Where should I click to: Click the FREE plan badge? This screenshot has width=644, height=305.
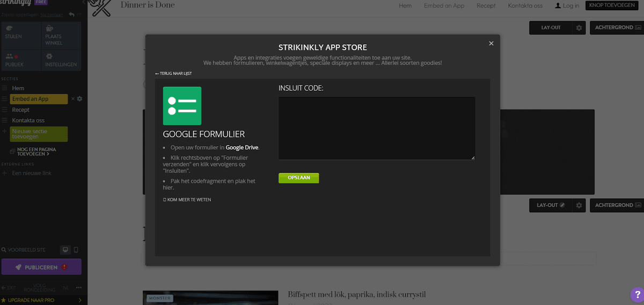41,2
